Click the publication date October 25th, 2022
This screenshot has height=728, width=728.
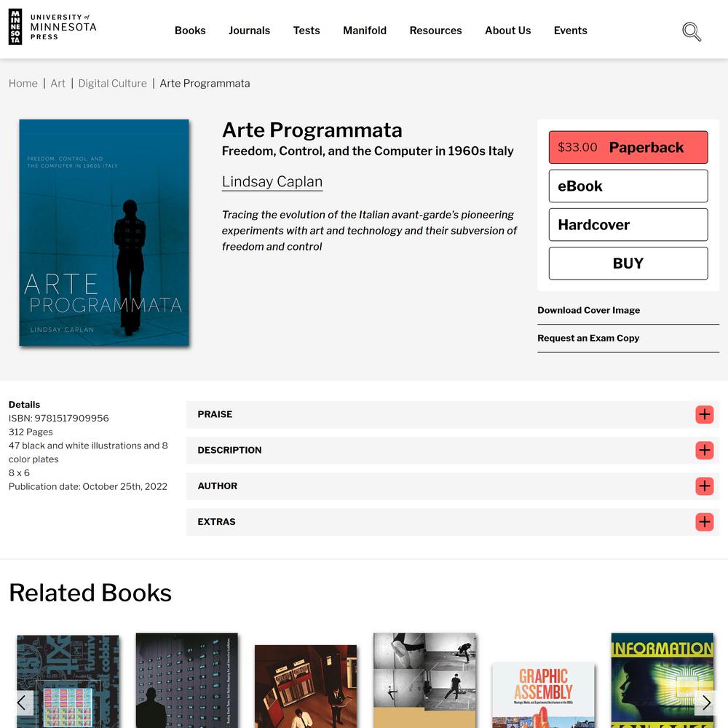click(x=88, y=486)
